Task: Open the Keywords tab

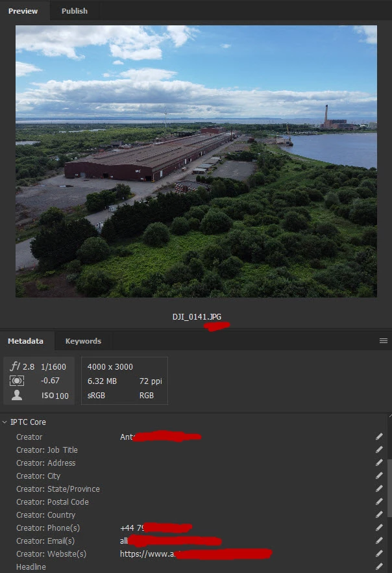Action: 83,341
